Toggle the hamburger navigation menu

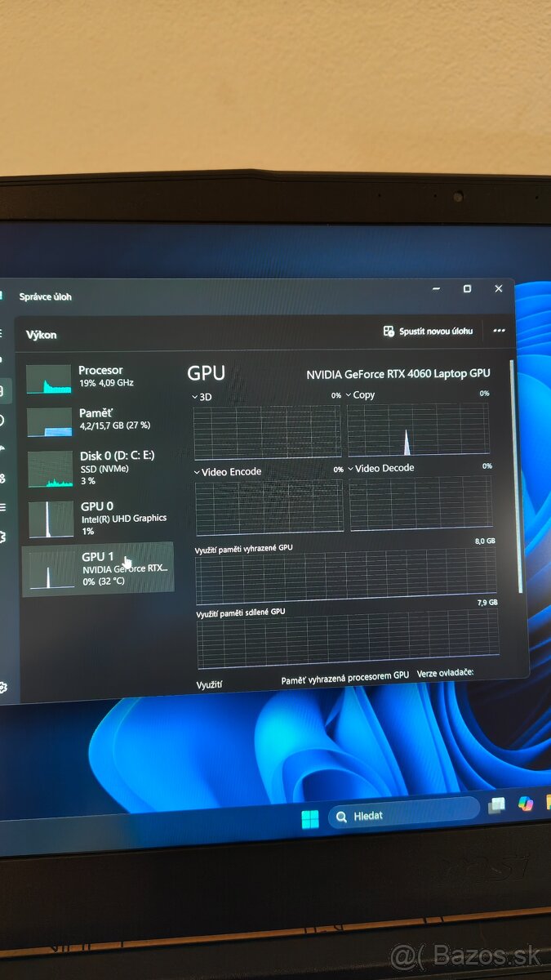pos(2,334)
